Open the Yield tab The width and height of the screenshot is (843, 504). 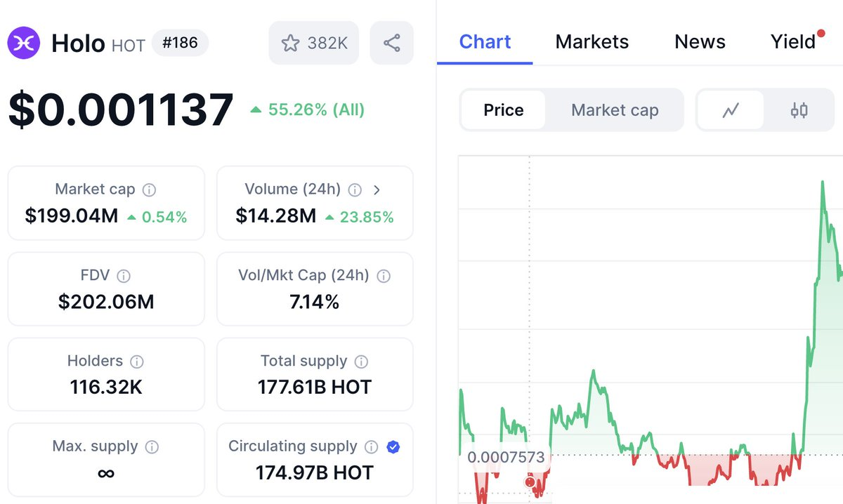793,42
